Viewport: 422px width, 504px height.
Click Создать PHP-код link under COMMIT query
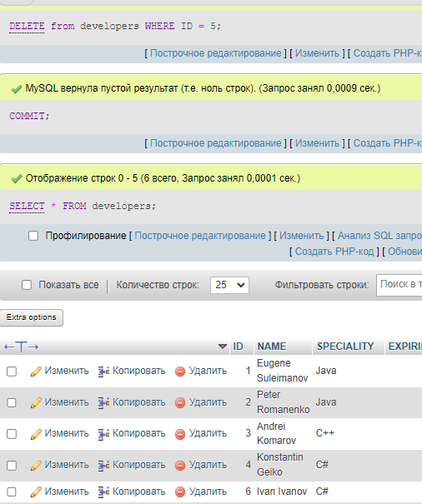tap(388, 143)
